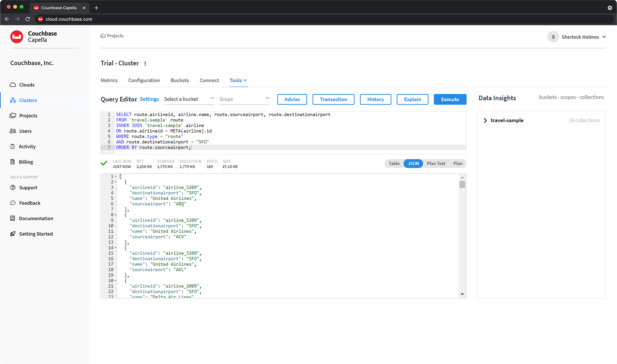Open the Billing icon
The width and height of the screenshot is (617, 364).
tap(13, 161)
